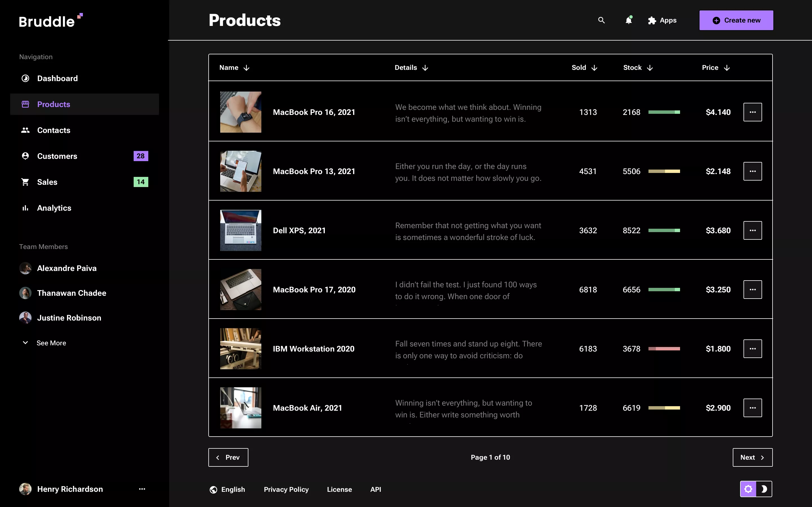Click the stock level bar for Dell XPS 2021

tap(664, 230)
